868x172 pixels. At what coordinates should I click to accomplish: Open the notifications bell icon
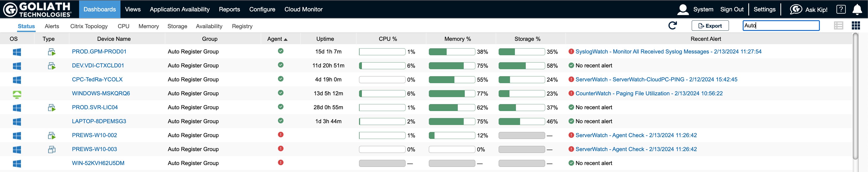point(857,9)
